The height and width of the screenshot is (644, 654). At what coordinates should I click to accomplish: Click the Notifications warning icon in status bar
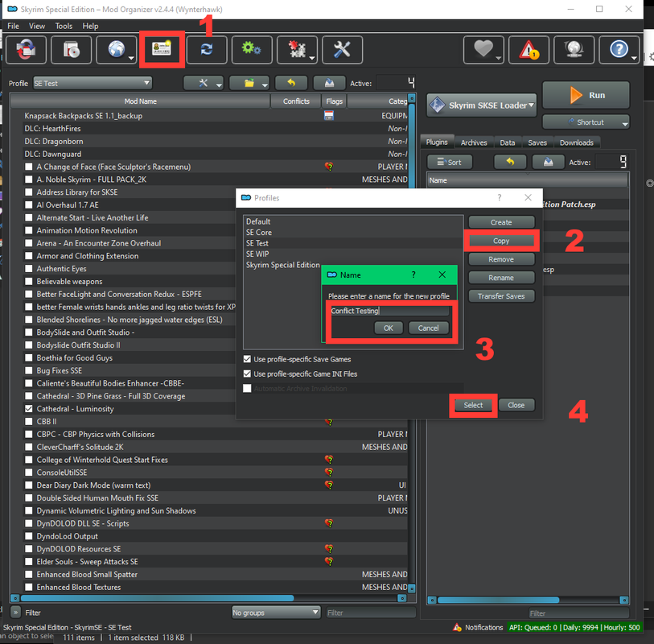point(457,627)
